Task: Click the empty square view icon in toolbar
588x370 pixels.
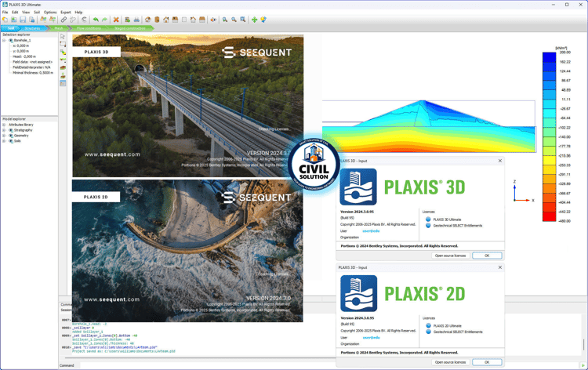Action: click(184, 20)
